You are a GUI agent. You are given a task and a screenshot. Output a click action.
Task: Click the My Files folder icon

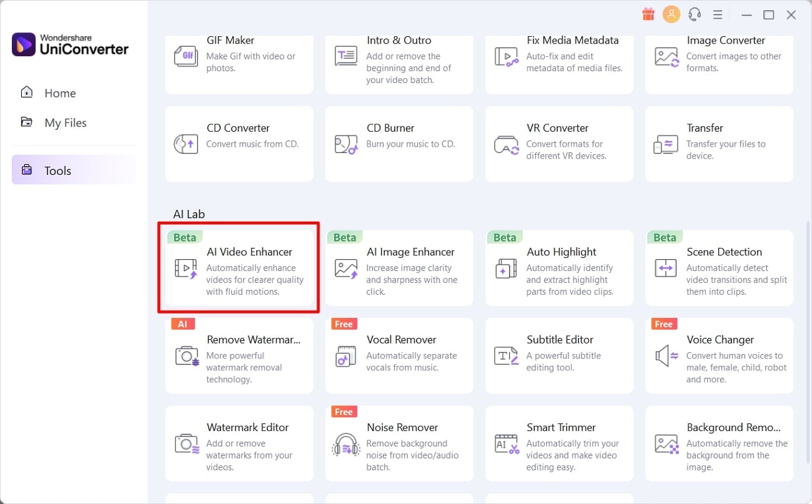(x=27, y=122)
